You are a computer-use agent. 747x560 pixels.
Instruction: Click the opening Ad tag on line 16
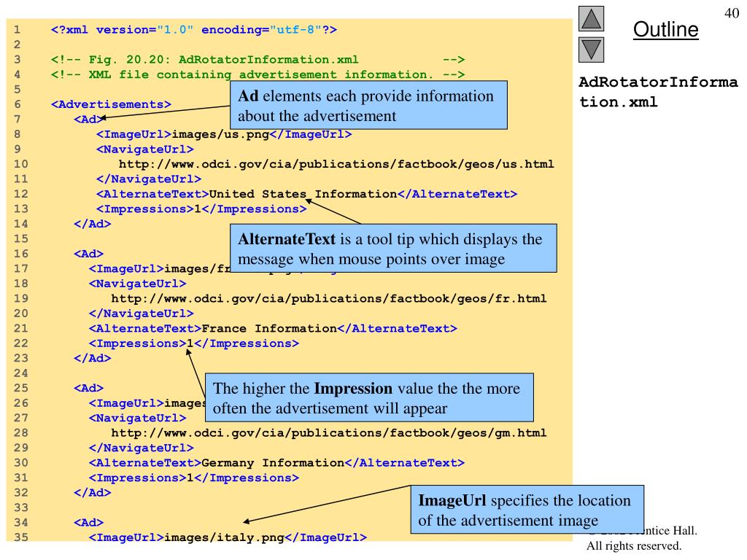tap(88, 254)
